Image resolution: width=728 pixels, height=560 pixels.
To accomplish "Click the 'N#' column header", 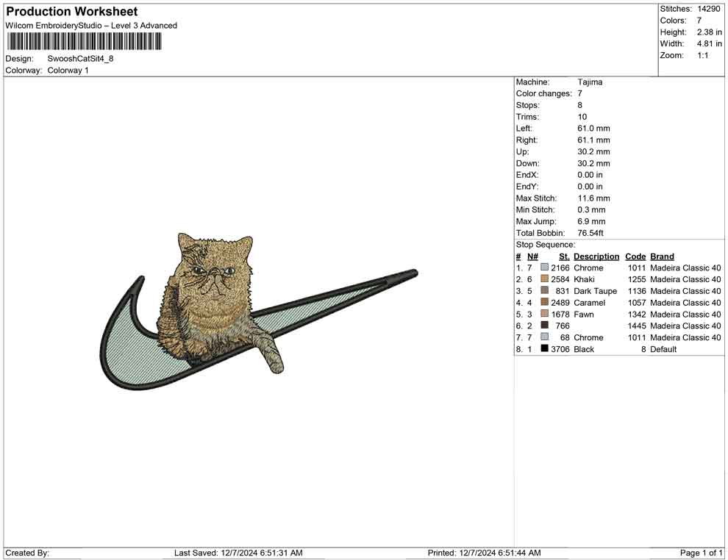I will click(532, 256).
